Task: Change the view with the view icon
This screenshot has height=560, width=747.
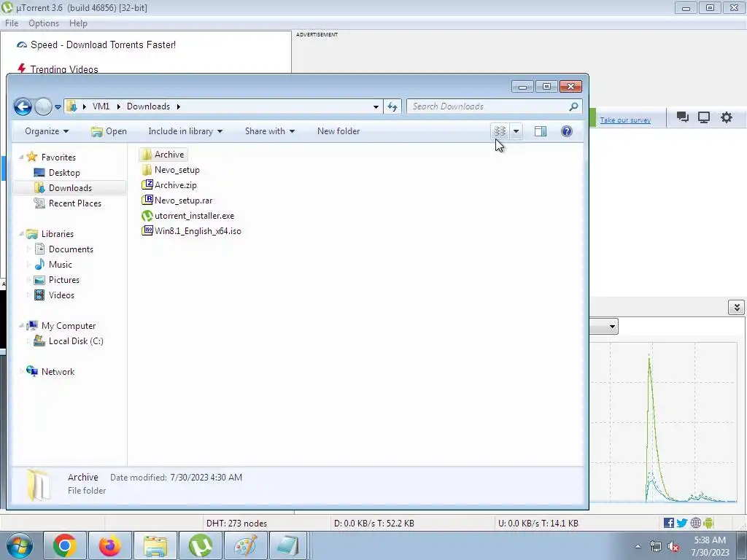Action: 500,131
